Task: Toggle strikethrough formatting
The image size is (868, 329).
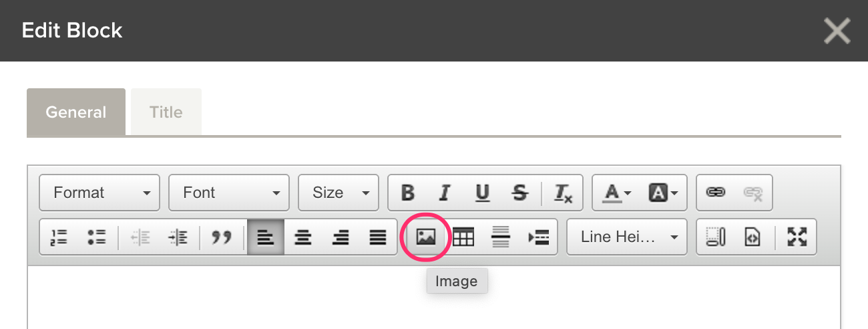Action: 519,193
